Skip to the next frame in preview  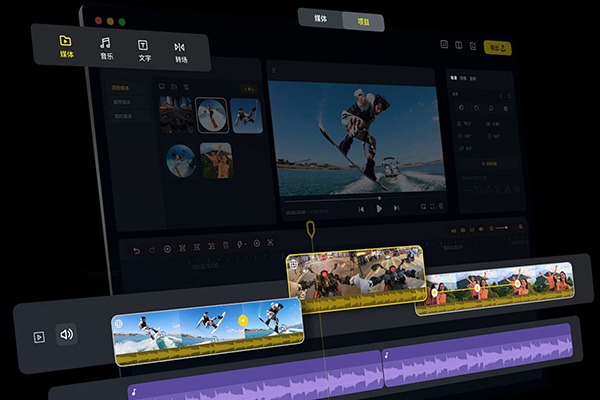[397, 209]
